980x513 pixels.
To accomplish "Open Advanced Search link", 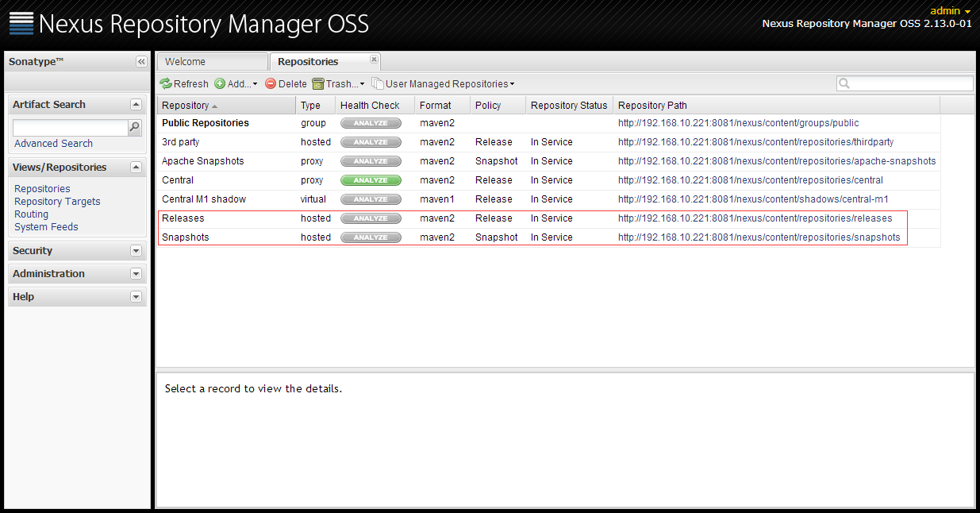I will [x=53, y=144].
